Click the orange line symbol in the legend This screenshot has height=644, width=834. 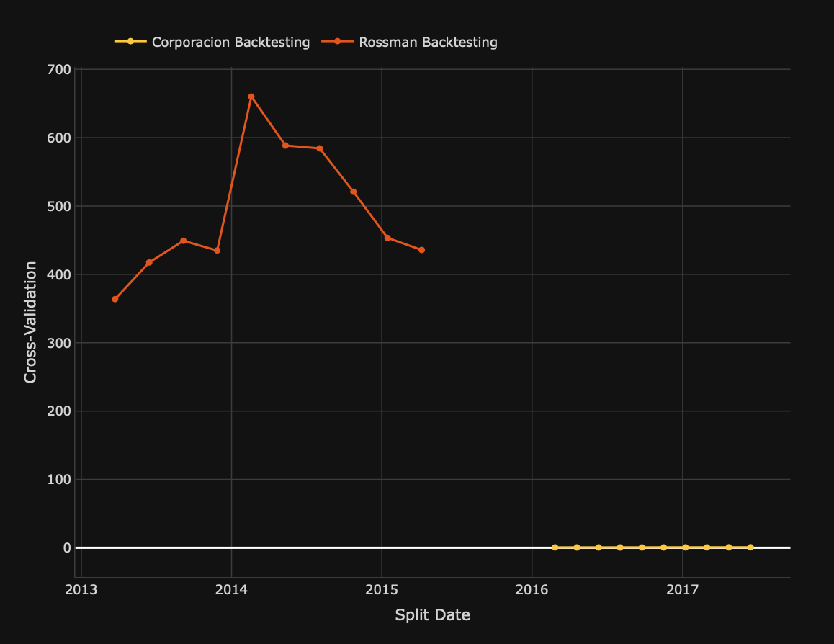(x=339, y=42)
